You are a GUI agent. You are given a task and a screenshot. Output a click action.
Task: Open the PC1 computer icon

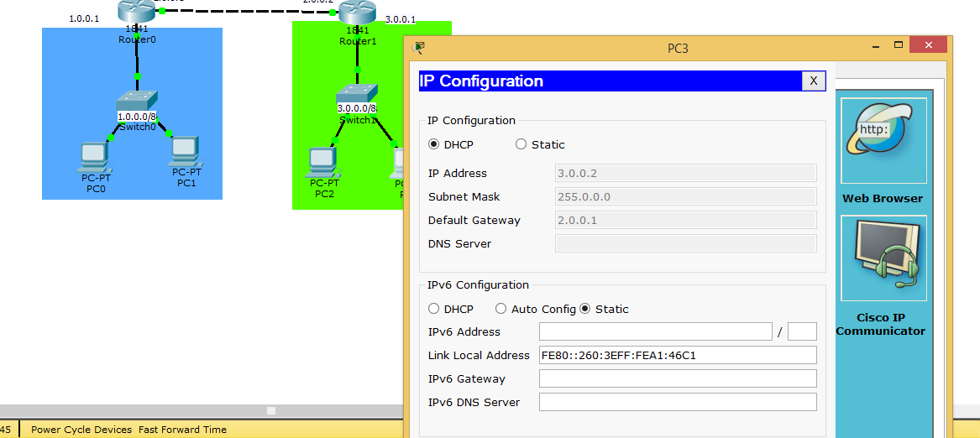(x=186, y=151)
